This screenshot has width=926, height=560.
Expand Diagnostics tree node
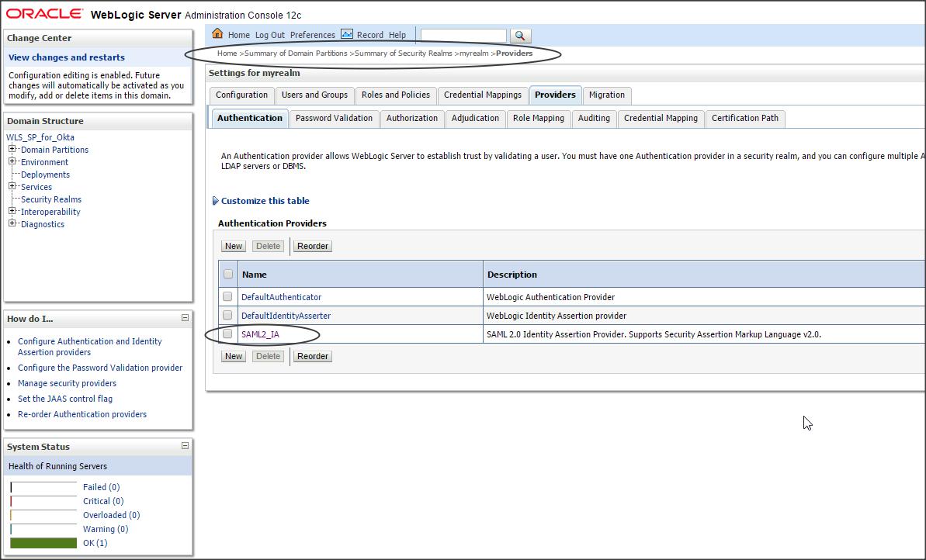(x=12, y=223)
